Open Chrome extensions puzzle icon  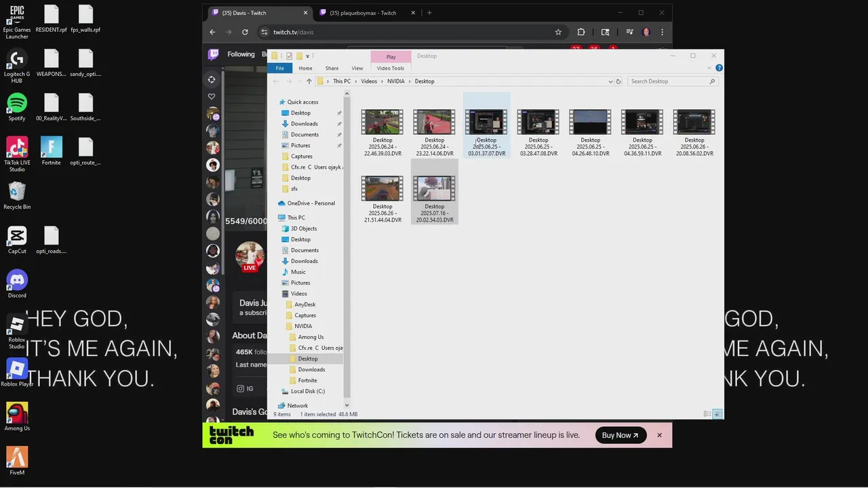[x=581, y=32]
